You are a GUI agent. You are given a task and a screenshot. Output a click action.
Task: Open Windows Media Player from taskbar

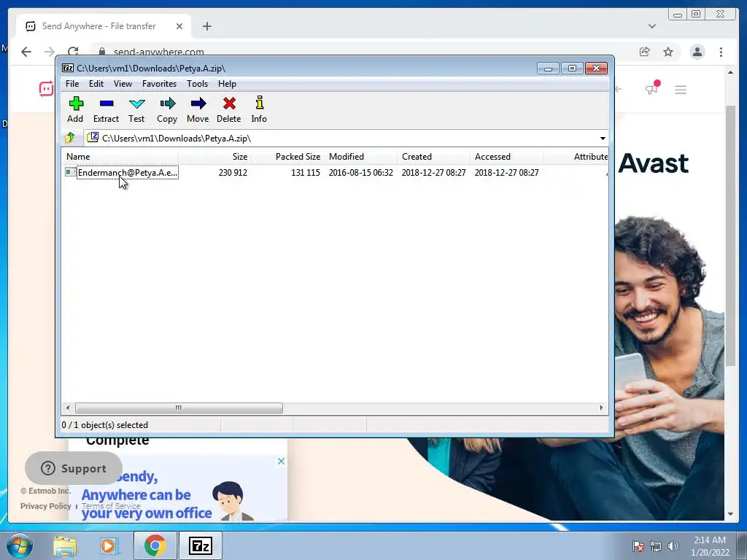pyautogui.click(x=109, y=545)
